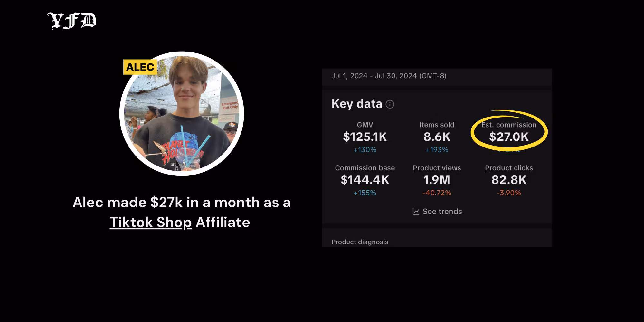The image size is (644, 322).
Task: Click the YFD logo
Action: pyautogui.click(x=72, y=21)
